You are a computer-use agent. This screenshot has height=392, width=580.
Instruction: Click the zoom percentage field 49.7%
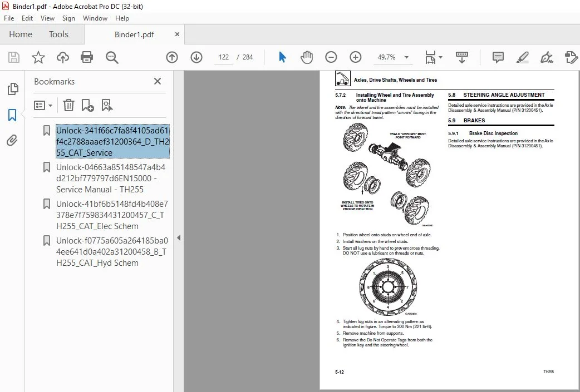pyautogui.click(x=386, y=57)
